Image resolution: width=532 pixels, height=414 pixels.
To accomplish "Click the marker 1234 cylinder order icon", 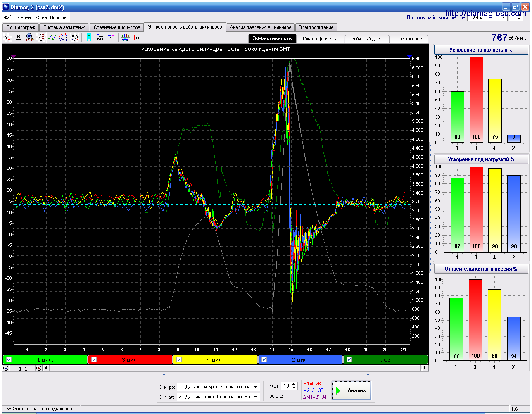I will 100,37.
